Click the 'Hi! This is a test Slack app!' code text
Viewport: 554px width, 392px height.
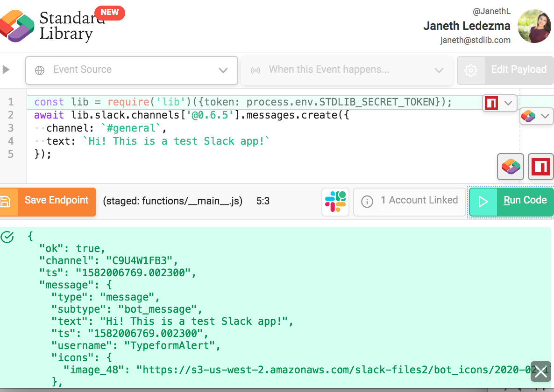click(x=176, y=141)
